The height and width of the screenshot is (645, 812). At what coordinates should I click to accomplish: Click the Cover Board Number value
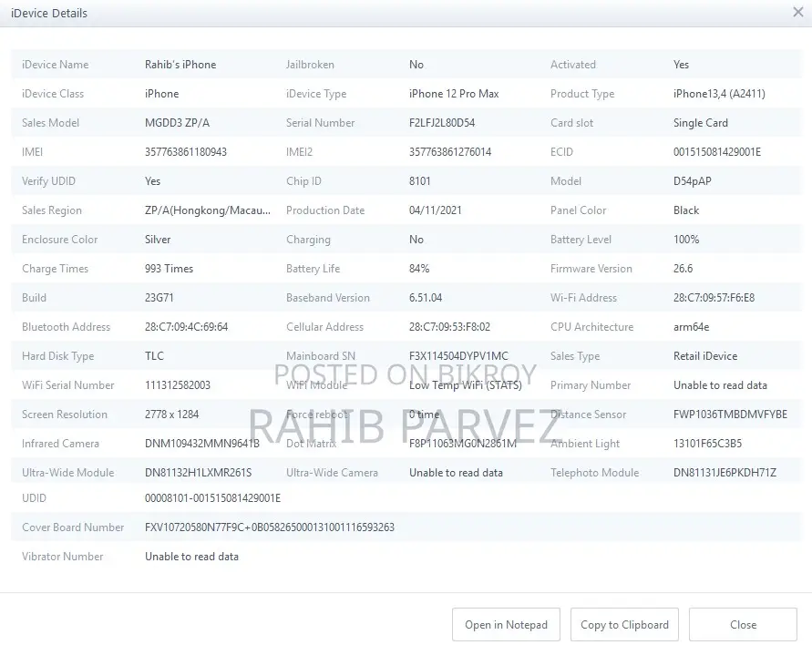coord(269,527)
